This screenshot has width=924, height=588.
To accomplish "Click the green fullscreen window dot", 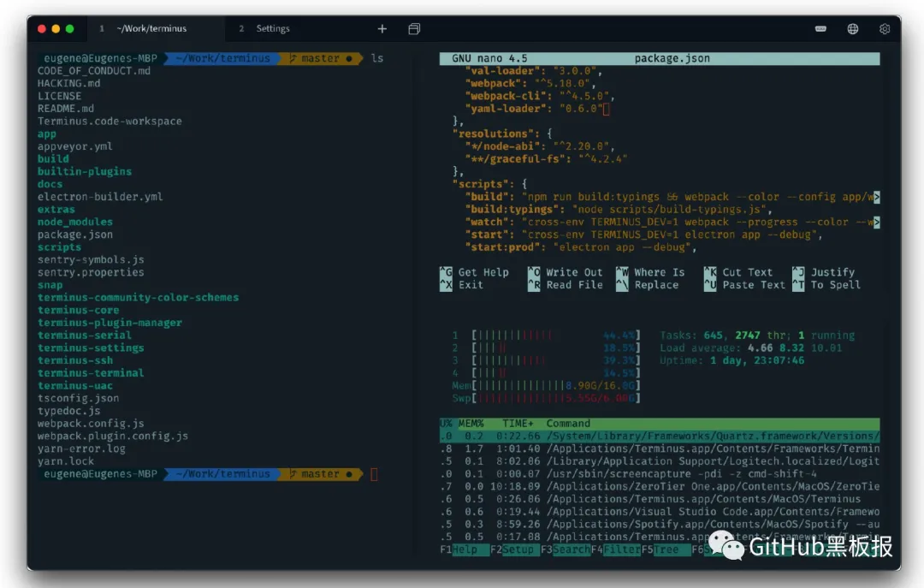I will tap(69, 29).
